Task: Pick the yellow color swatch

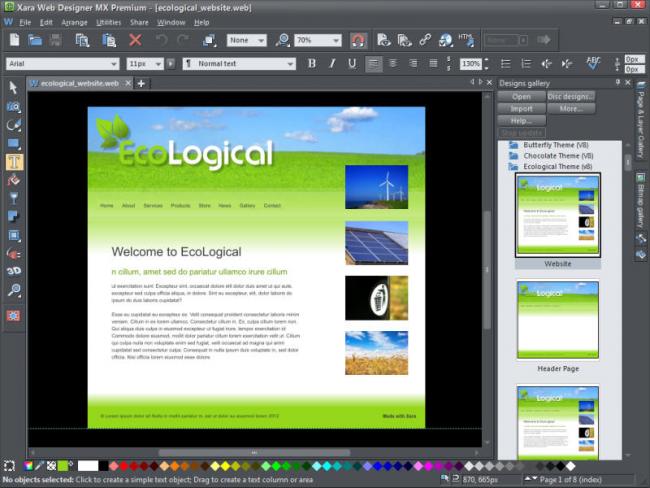Action: (225, 466)
